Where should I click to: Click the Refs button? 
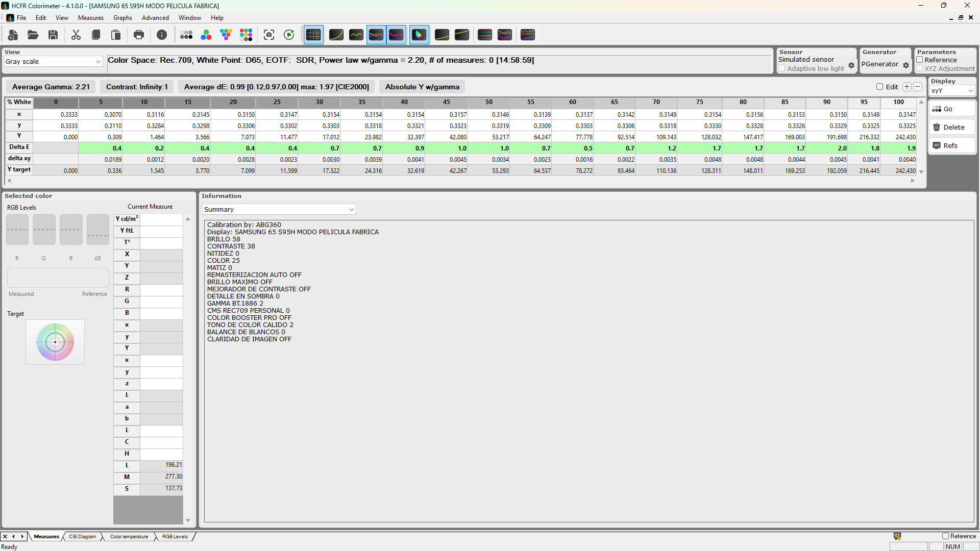click(952, 145)
